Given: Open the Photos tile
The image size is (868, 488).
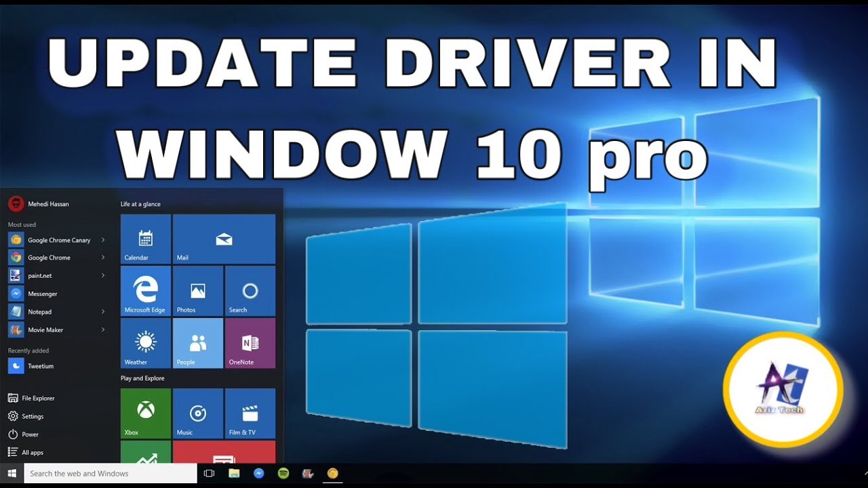Looking at the screenshot, I should point(198,291).
